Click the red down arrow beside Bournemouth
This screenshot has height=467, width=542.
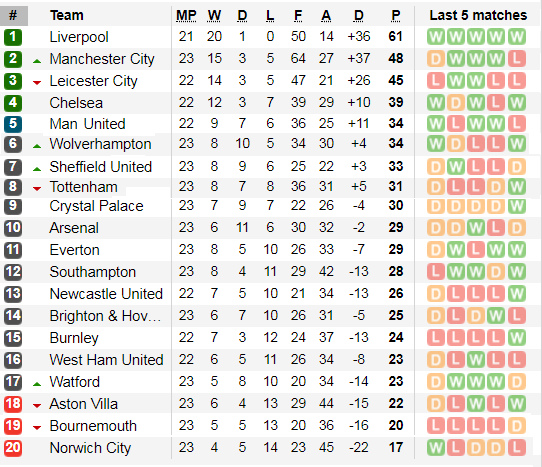coord(37,428)
